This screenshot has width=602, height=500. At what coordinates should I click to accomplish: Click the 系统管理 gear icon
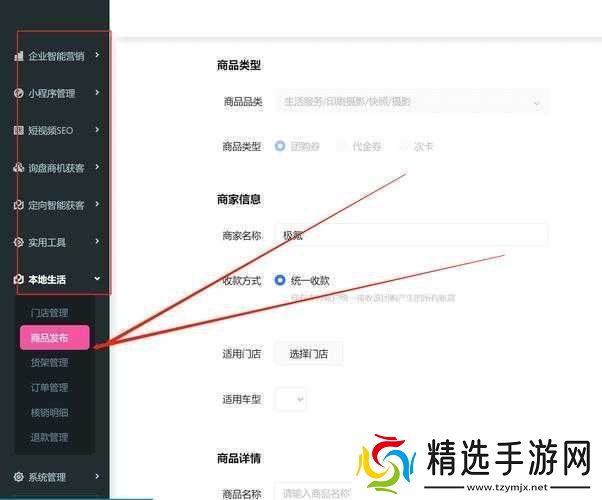coord(19,477)
